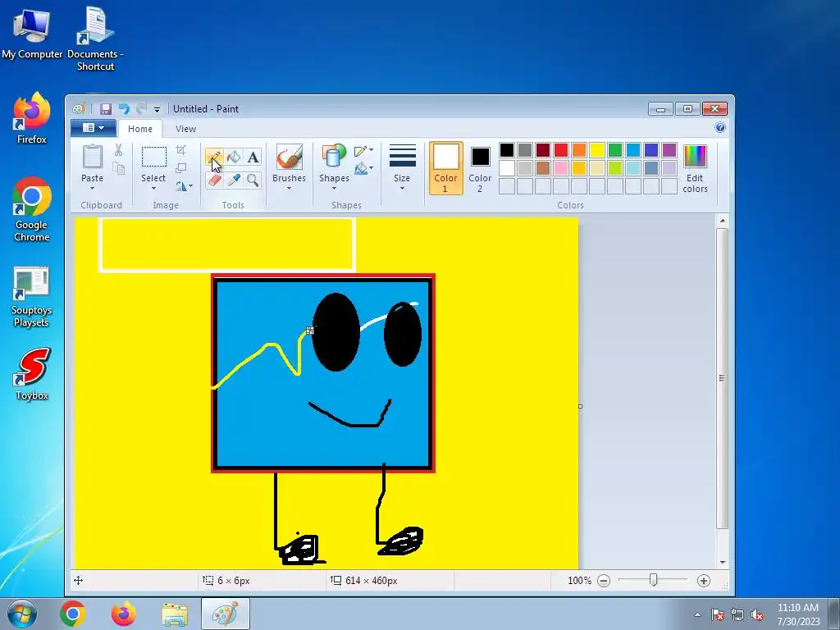Open Customize Quick Access Toolbar dropdown
Viewport: 840px width, 630px height.
coord(157,109)
